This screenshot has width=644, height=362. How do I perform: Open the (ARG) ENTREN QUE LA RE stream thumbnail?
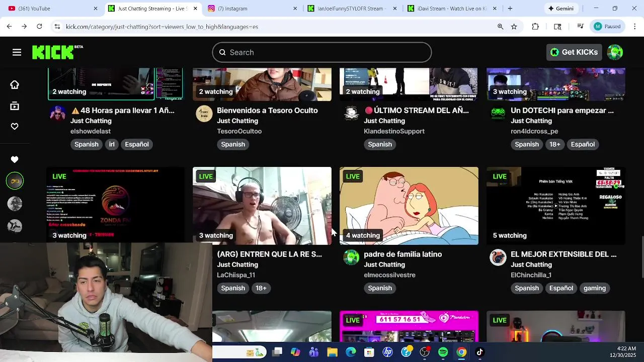coord(262,206)
